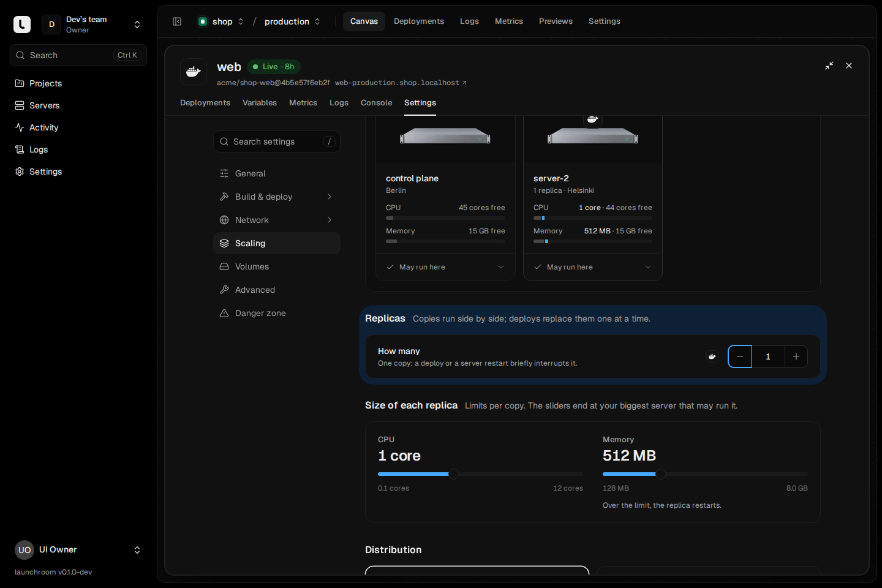
Task: Switch to the top Logs tab
Action: (x=469, y=21)
